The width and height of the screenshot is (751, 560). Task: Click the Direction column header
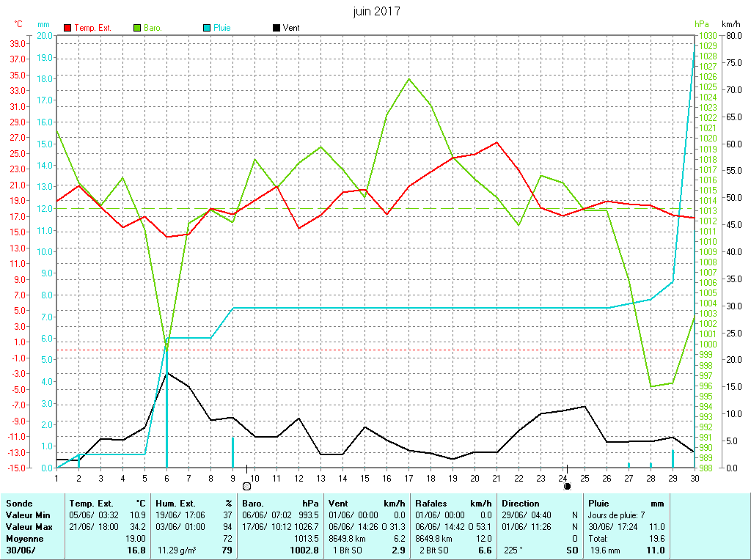pyautogui.click(x=520, y=504)
